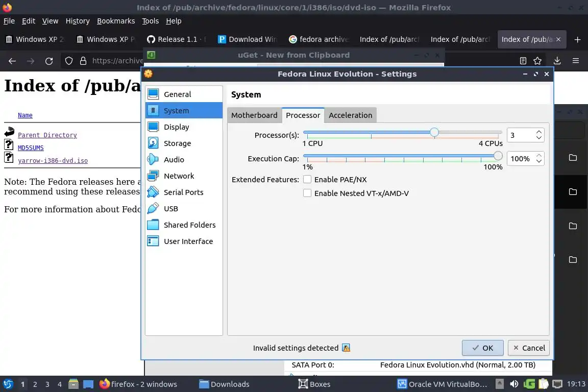Image resolution: width=588 pixels, height=392 pixels.
Task: Open the Firefox History menu
Action: click(x=78, y=21)
